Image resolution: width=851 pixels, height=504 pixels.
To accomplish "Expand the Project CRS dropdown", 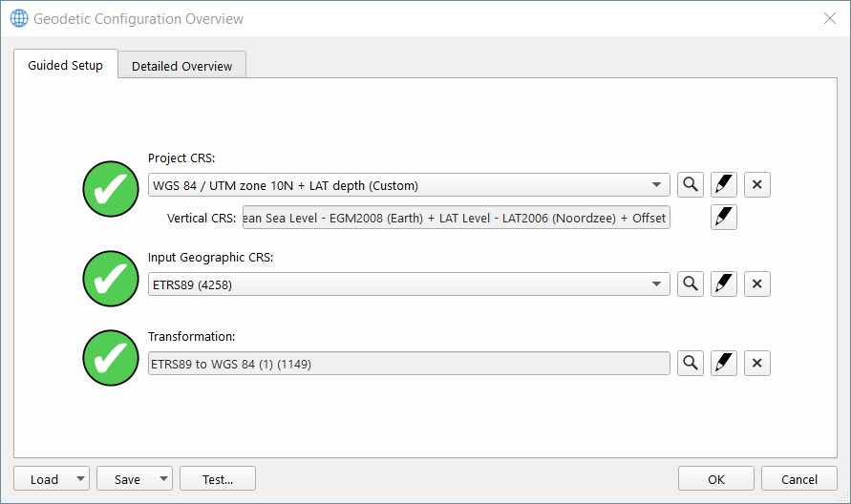I will coord(657,185).
